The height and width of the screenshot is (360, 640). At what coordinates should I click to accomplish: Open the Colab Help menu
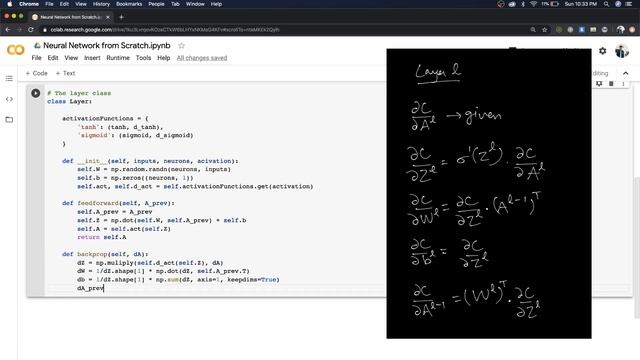click(x=164, y=58)
